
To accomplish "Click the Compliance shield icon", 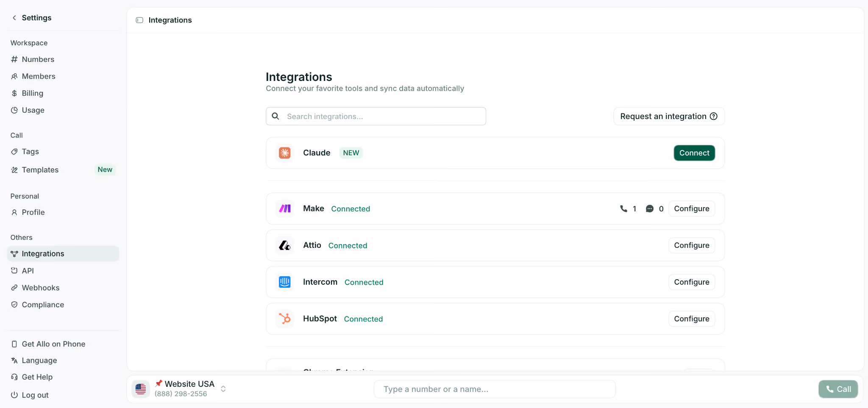I will 14,305.
